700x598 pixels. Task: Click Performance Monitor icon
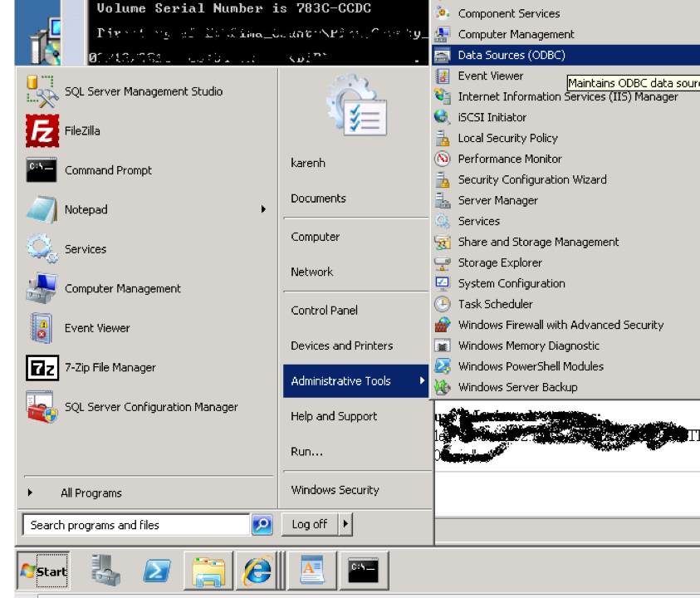[443, 159]
